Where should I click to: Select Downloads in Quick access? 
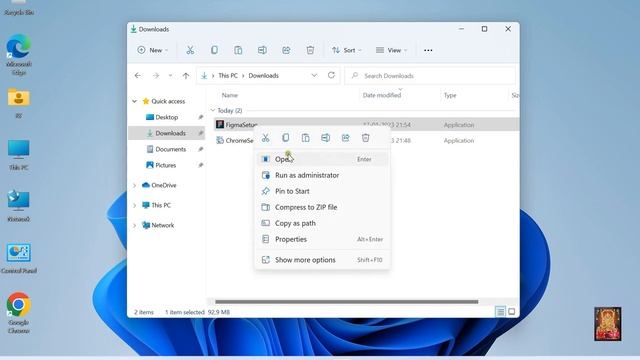point(167,133)
